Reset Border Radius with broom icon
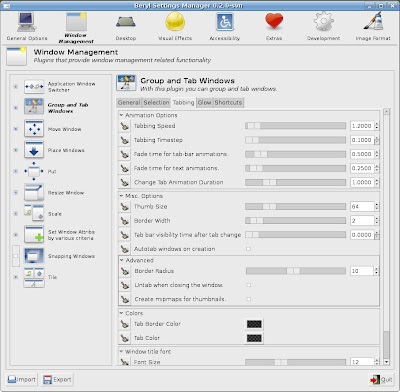The height and width of the screenshot is (392, 400). [125, 271]
